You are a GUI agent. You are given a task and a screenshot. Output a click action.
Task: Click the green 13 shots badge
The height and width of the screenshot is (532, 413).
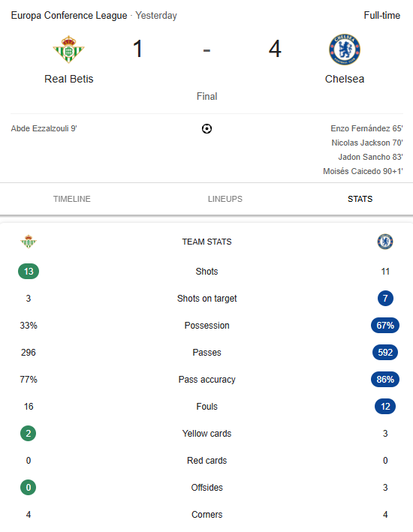click(29, 272)
